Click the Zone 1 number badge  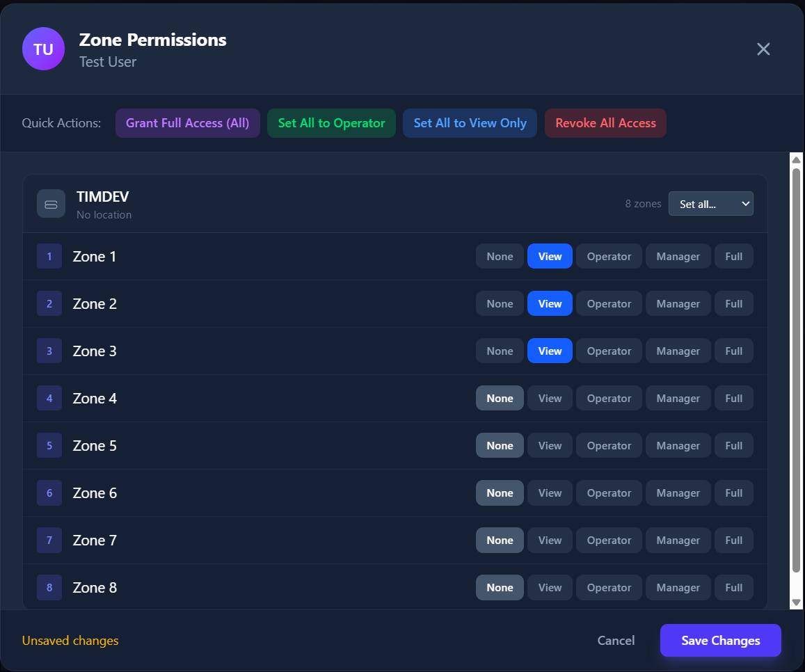click(49, 257)
